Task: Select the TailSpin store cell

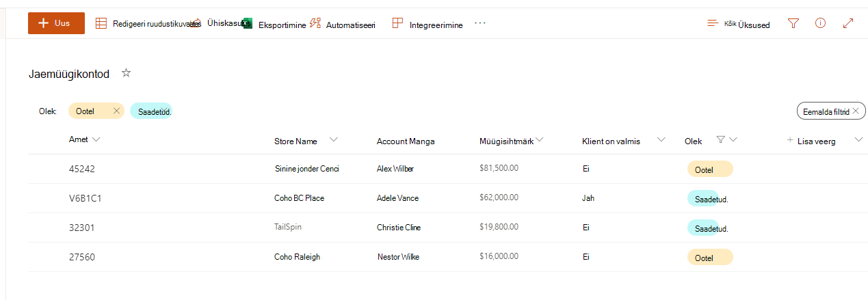Action: (288, 227)
